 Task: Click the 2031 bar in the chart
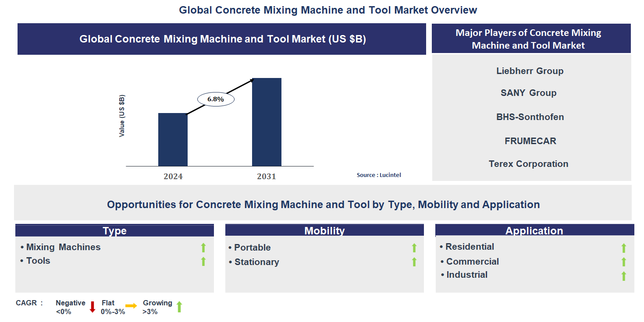267,123
